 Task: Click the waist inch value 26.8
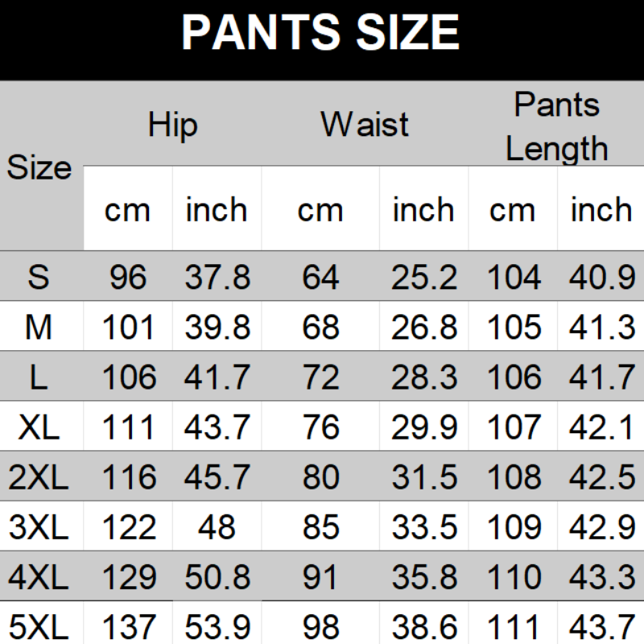click(x=424, y=328)
